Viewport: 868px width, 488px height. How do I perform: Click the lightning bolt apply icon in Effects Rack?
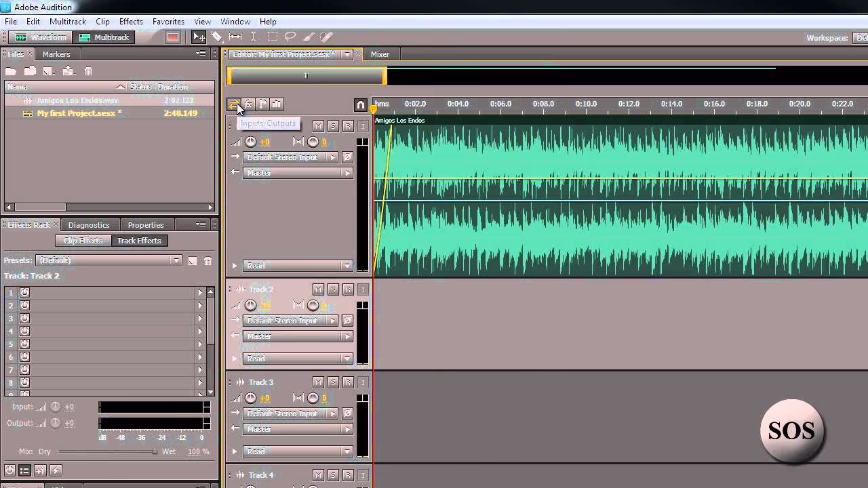click(56, 470)
